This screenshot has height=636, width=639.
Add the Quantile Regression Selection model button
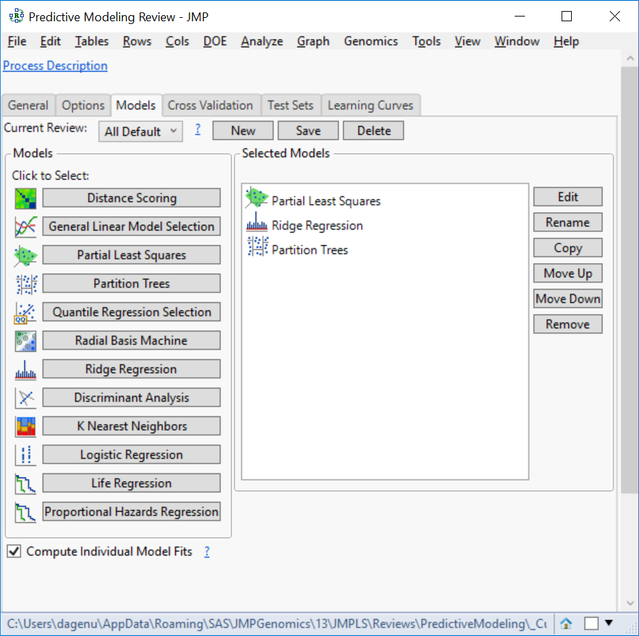point(132,312)
